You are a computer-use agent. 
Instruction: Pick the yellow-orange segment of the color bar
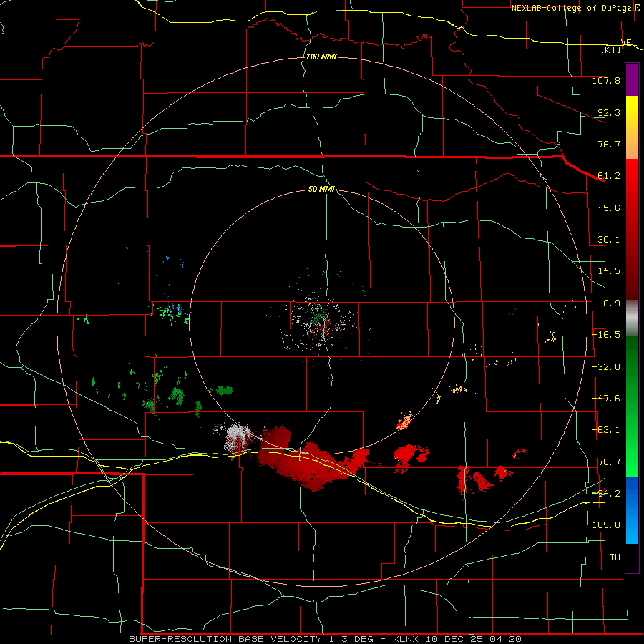pyautogui.click(x=632, y=127)
